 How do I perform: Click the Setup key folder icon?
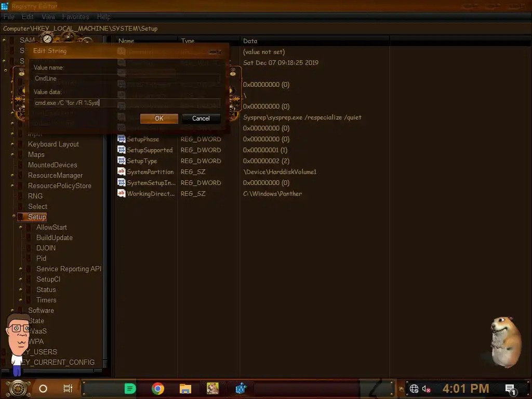[x=21, y=217]
